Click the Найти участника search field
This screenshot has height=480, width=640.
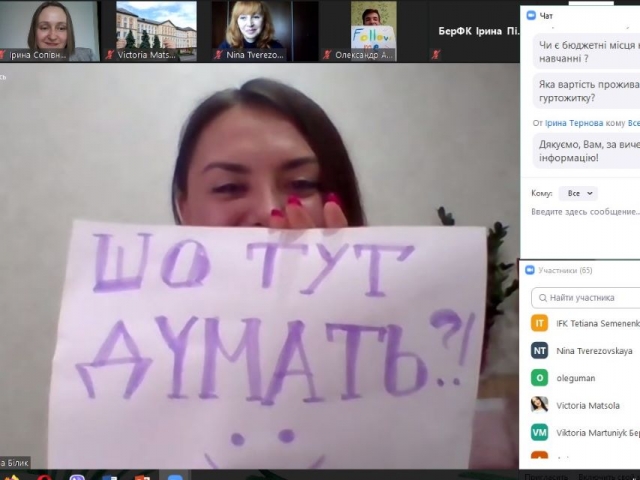pyautogui.click(x=586, y=298)
